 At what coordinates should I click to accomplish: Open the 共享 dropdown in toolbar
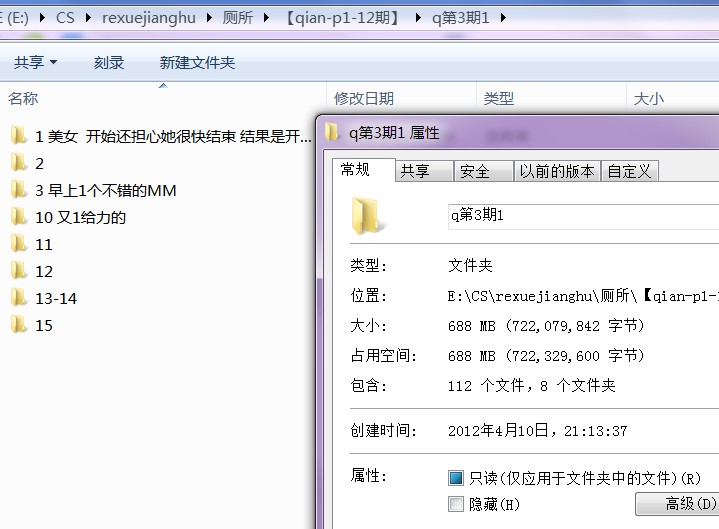35,62
